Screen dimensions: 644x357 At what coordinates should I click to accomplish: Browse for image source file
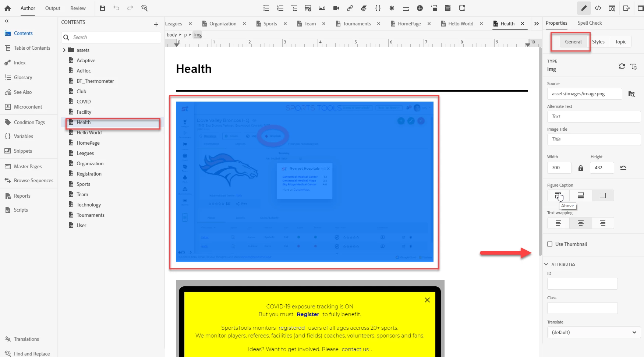pos(631,94)
